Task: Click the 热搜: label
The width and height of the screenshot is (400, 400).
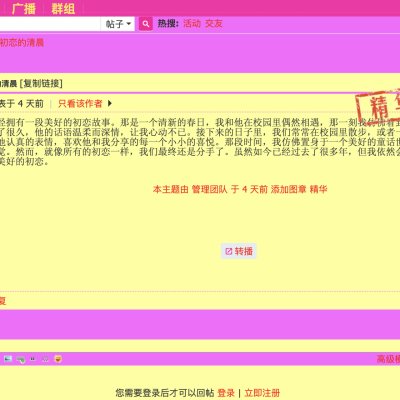Action: click(168, 23)
